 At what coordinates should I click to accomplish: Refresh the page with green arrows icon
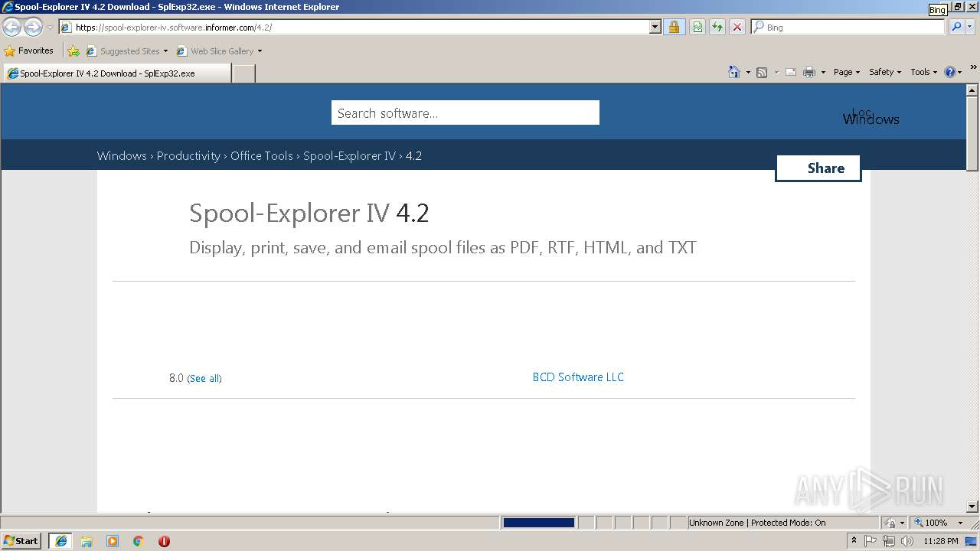[x=717, y=27]
